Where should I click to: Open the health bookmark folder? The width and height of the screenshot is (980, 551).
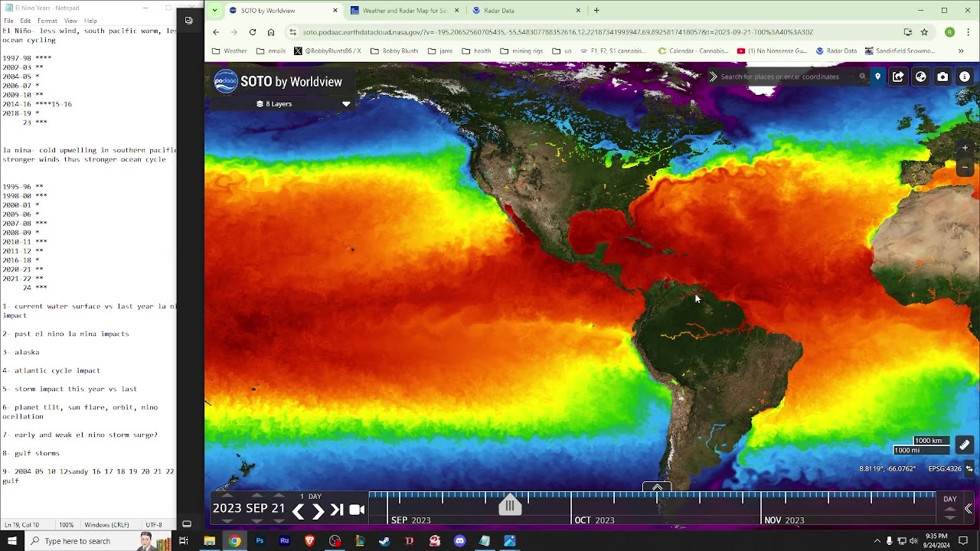point(476,51)
